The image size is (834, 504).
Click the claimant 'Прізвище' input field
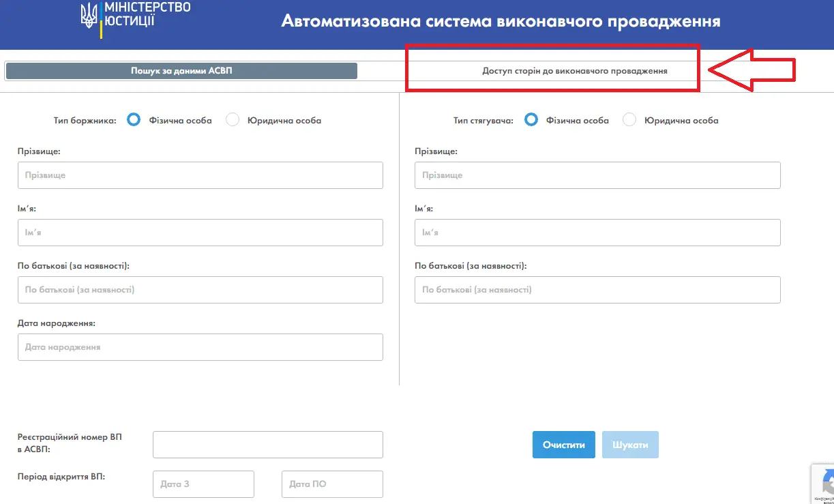click(x=597, y=175)
